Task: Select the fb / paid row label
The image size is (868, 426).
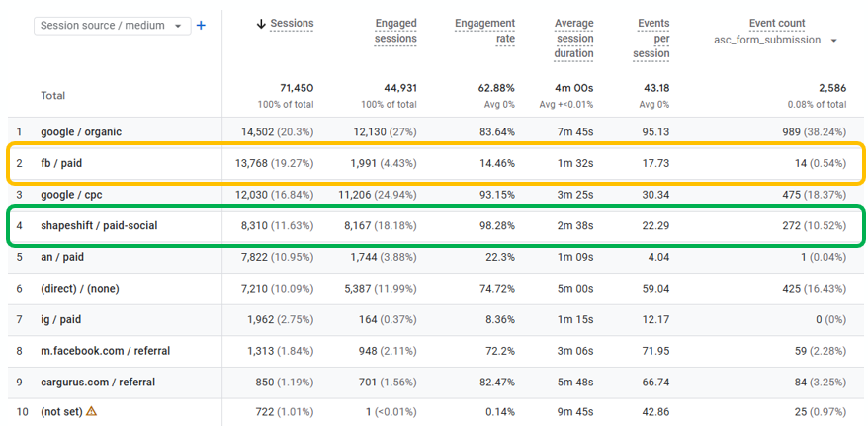Action: 61,164
